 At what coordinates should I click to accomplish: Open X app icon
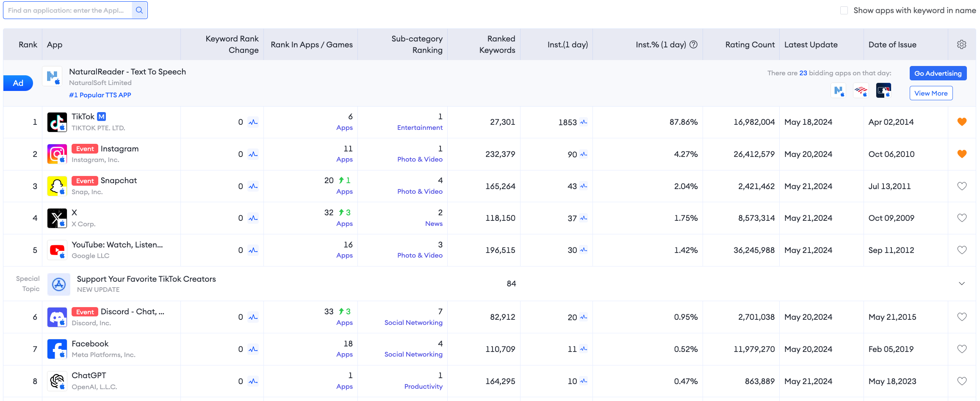(x=57, y=218)
